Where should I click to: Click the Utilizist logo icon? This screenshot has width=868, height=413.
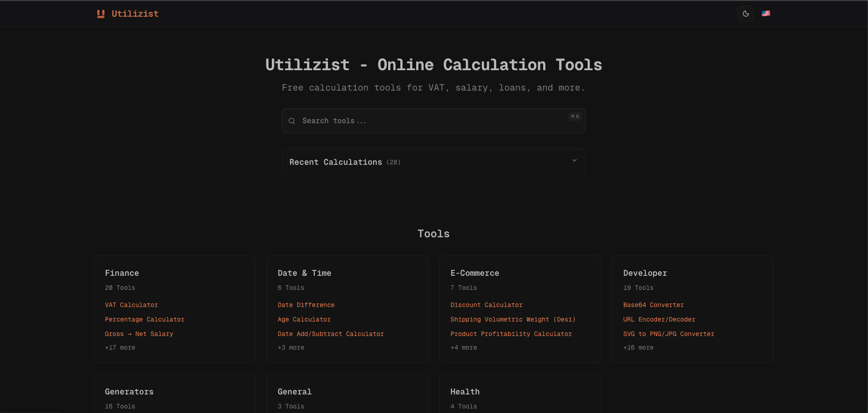[x=100, y=14]
